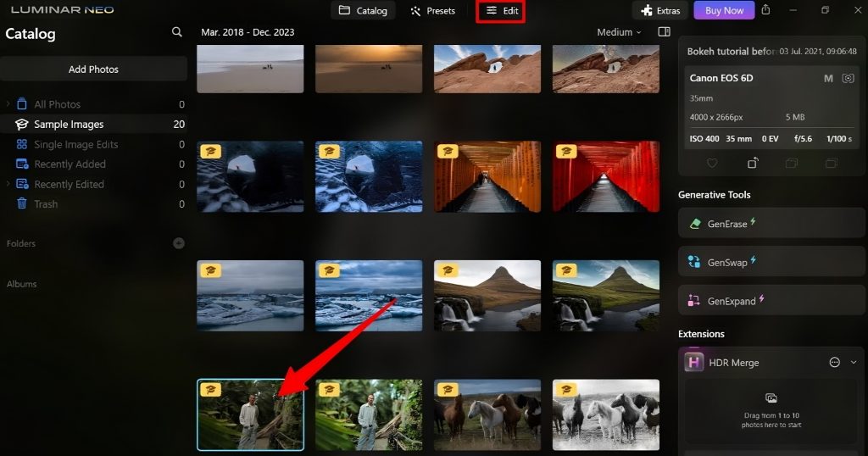
Task: Click the Bokeh tutorial file name
Action: (x=732, y=52)
